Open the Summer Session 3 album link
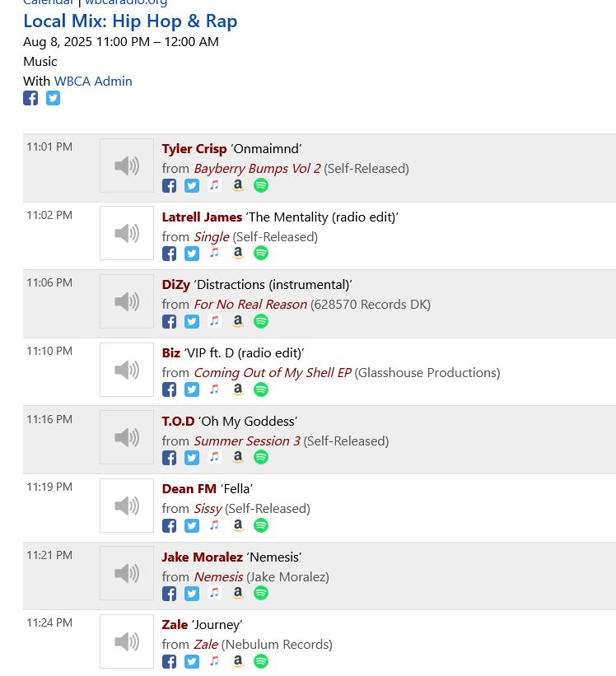The width and height of the screenshot is (616, 676). [x=247, y=441]
